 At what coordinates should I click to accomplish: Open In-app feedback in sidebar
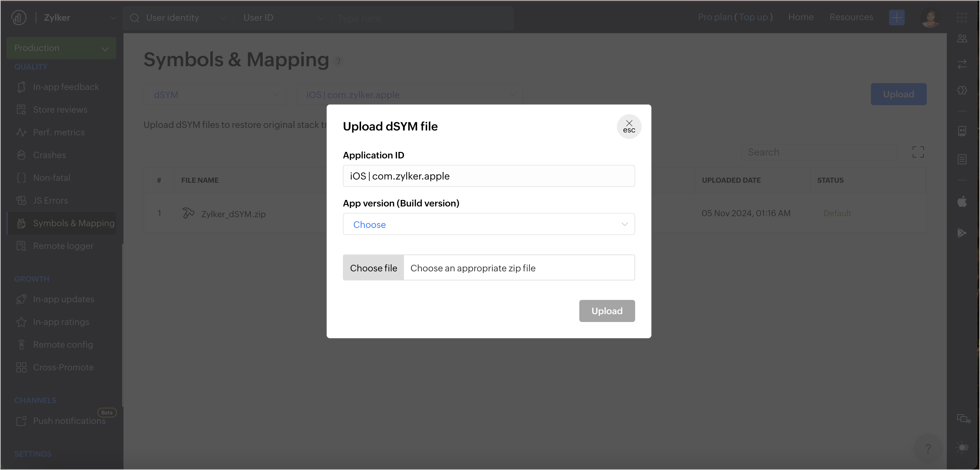66,87
